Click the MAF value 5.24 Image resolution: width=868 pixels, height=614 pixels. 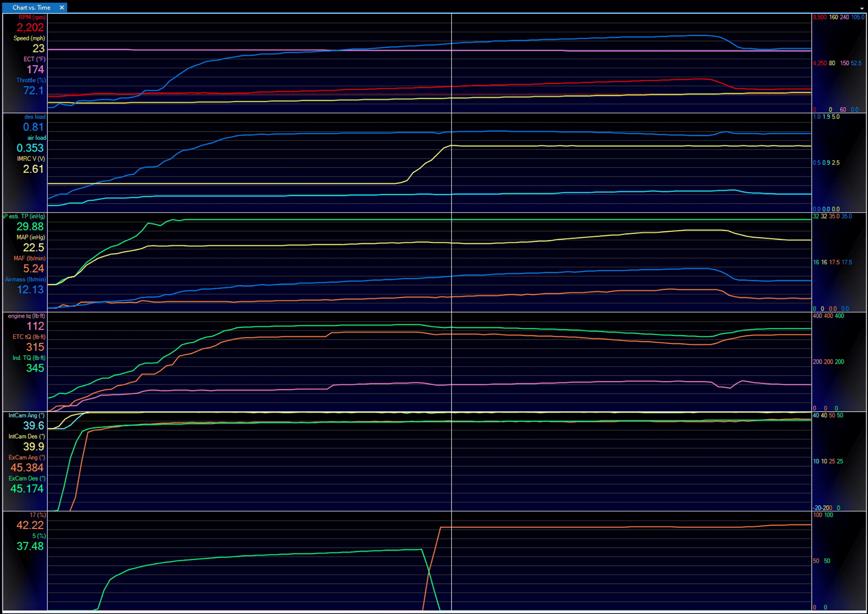pyautogui.click(x=34, y=269)
